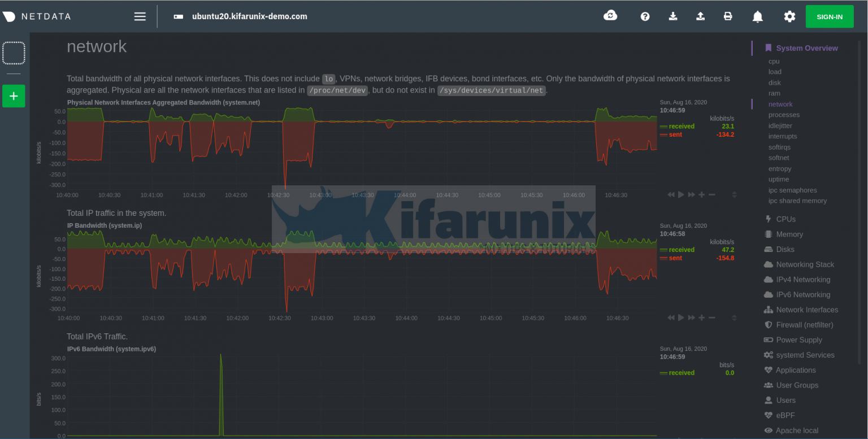Image resolution: width=868 pixels, height=439 pixels.
Task: Print the dashboard using the printer icon
Action: coord(728,16)
